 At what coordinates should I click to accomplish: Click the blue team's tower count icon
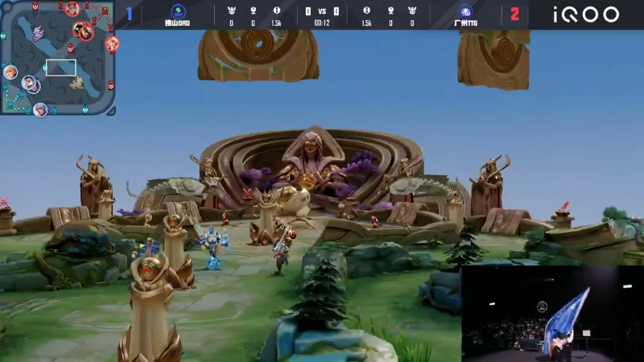[254, 10]
